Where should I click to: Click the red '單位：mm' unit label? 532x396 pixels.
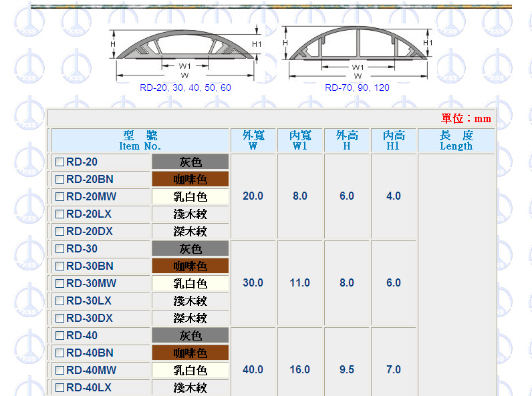click(x=466, y=119)
